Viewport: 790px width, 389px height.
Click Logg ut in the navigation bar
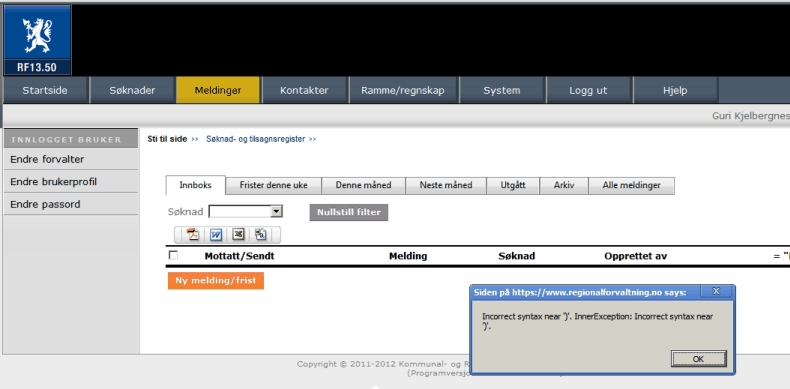(x=588, y=91)
